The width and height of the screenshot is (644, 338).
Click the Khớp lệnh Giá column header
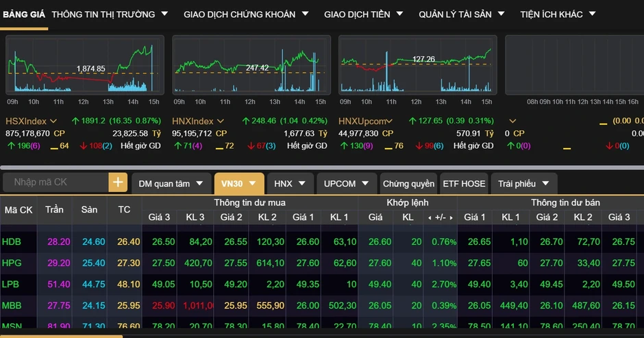tap(375, 217)
